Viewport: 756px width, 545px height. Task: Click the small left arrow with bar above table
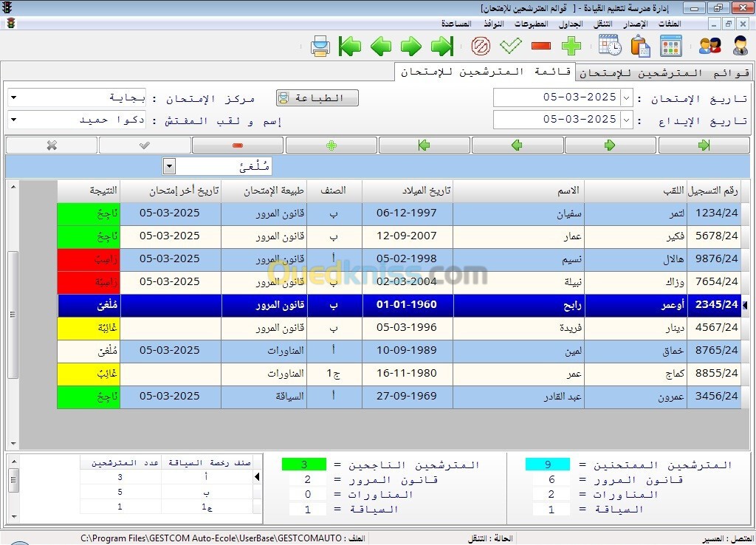(x=425, y=145)
